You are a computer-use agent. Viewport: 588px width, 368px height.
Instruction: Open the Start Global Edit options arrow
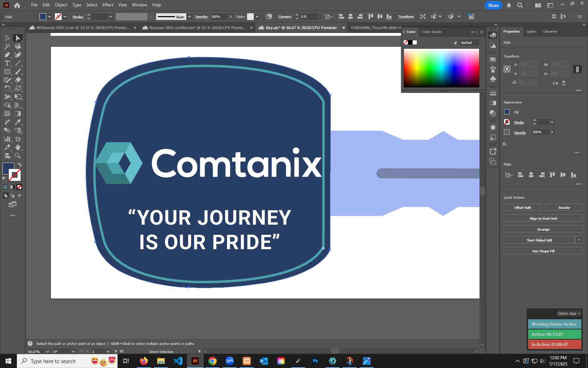pos(579,240)
